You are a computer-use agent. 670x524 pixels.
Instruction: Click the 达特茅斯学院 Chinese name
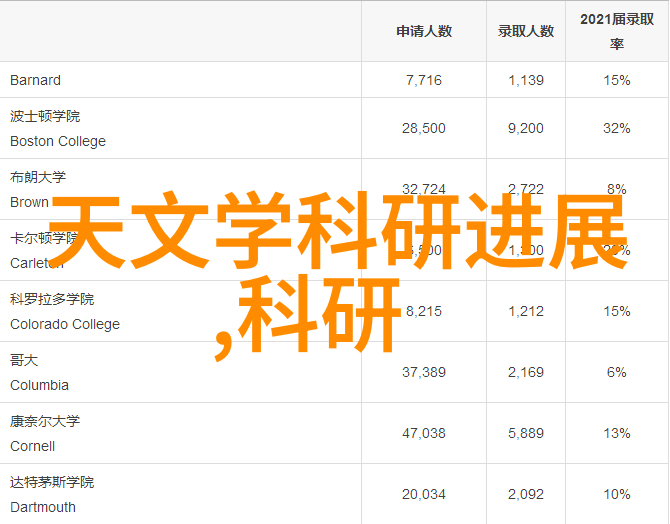(x=52, y=482)
